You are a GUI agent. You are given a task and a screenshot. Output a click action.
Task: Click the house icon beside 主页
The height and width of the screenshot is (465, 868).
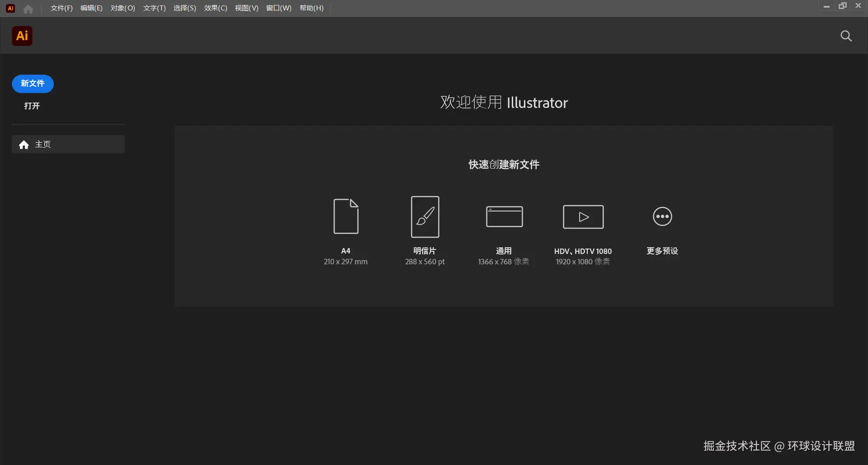[24, 145]
